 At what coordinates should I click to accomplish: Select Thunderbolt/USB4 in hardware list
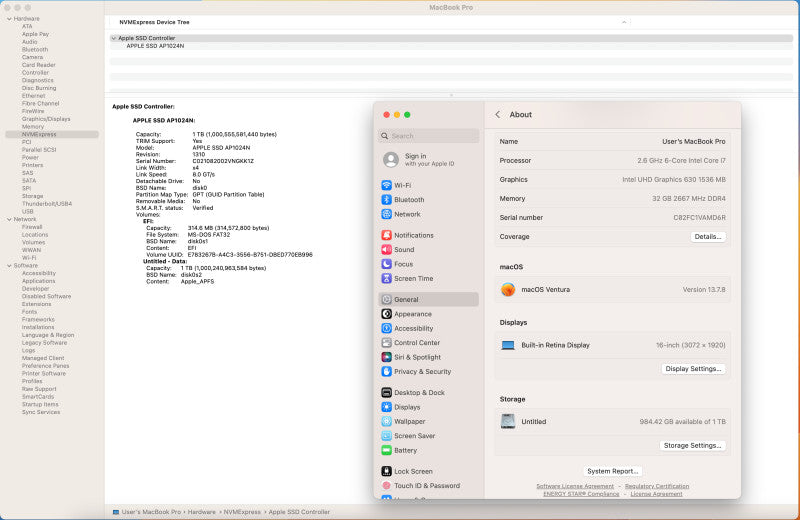47,204
